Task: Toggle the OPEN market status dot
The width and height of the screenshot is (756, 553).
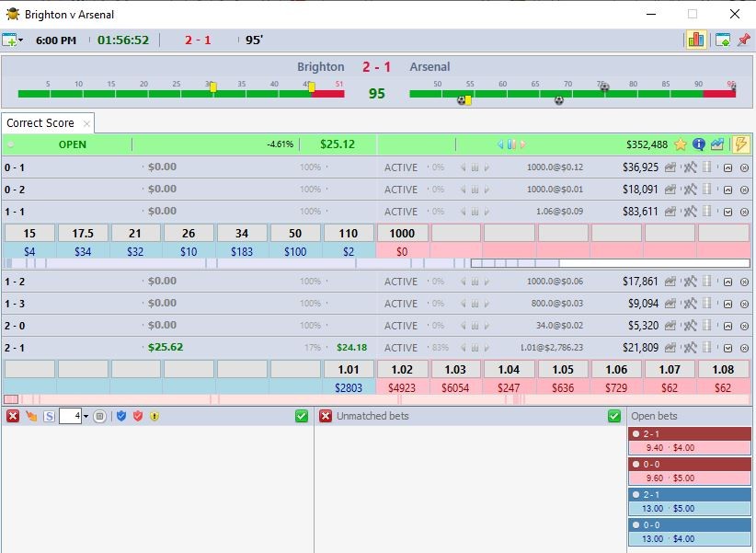Action: click(11, 144)
